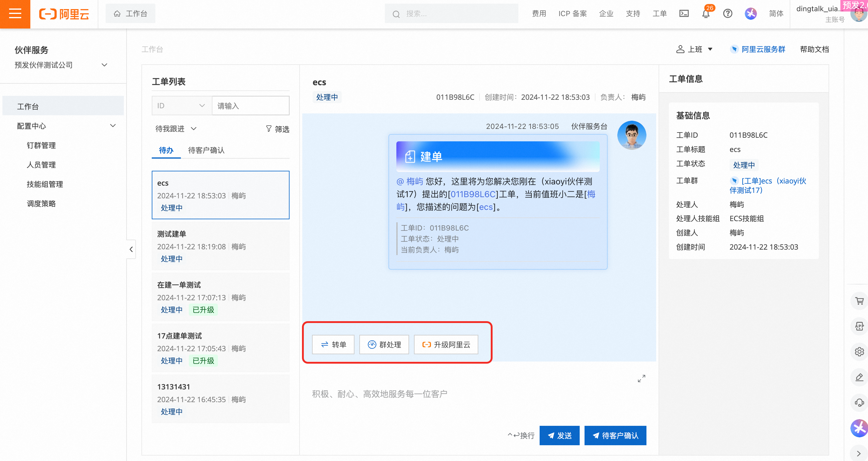
Task: Open the floating AI assistant button
Action: click(x=859, y=428)
